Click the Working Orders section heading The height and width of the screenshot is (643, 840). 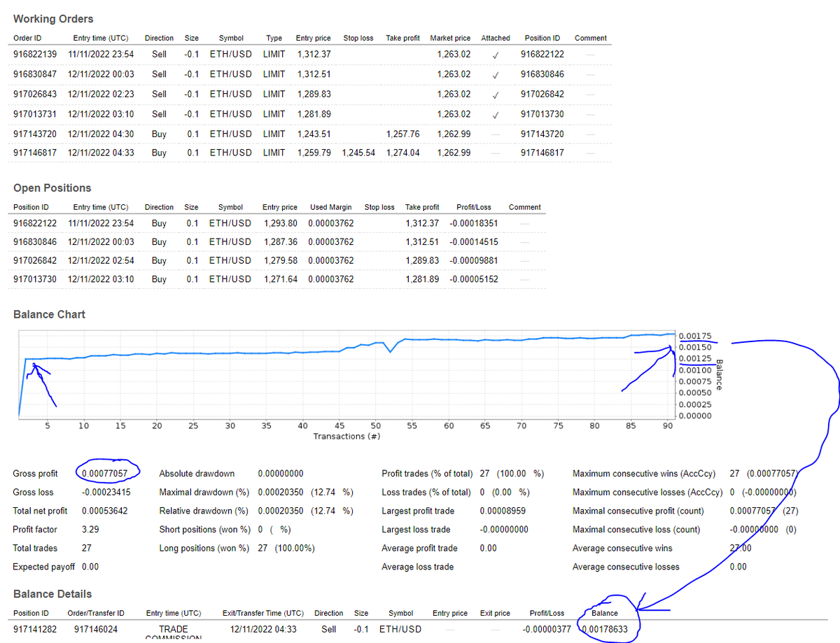coord(53,19)
